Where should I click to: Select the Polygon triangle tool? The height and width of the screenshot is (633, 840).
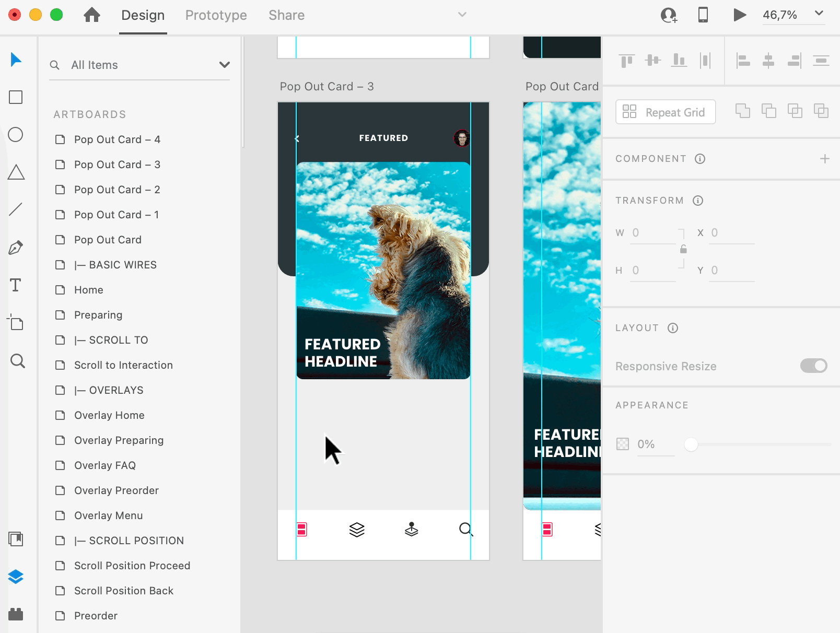pyautogui.click(x=16, y=172)
